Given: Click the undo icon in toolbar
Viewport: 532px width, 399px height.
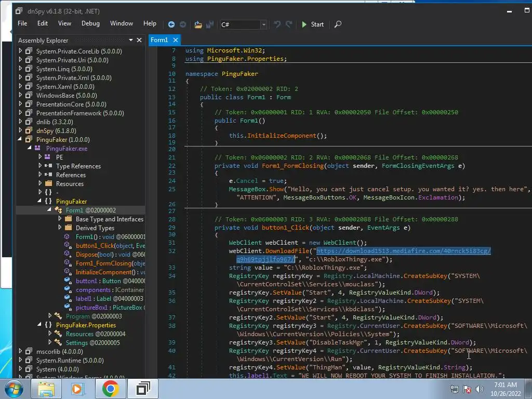Looking at the screenshot, I should 277,24.
